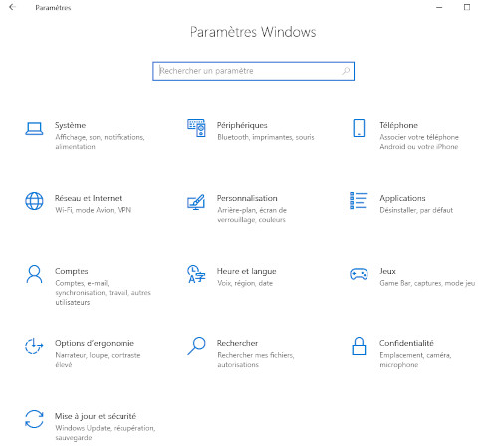Click the 'Comptes, e-mail, synchronisation' description

(103, 293)
